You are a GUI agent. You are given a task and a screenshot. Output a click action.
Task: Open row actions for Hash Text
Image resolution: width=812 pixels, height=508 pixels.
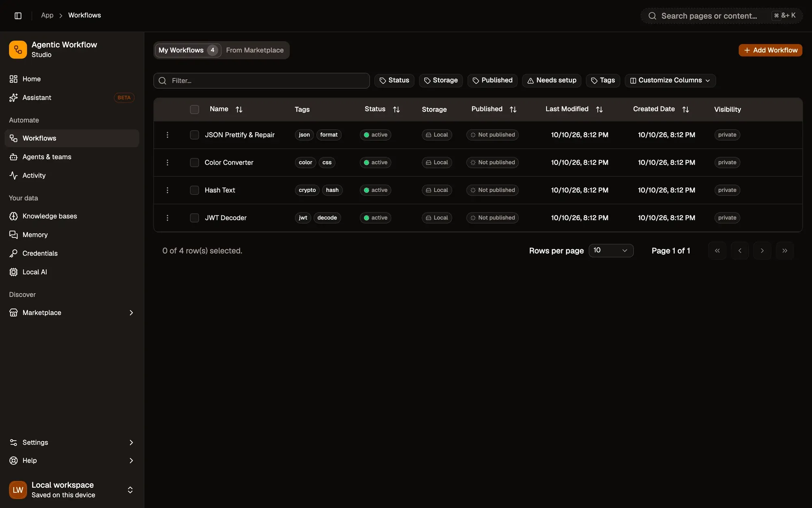click(167, 190)
